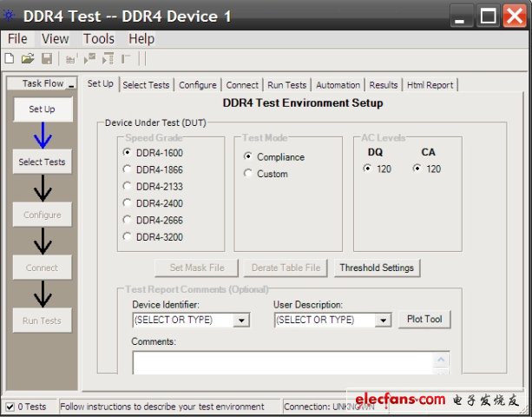The width and height of the screenshot is (532, 417).
Task: Choose DDR4-3200 speed grade option
Action: pos(128,236)
